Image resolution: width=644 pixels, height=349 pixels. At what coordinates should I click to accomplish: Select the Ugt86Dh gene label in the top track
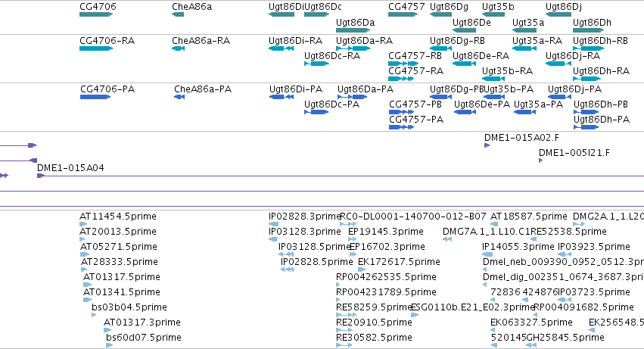tap(592, 23)
